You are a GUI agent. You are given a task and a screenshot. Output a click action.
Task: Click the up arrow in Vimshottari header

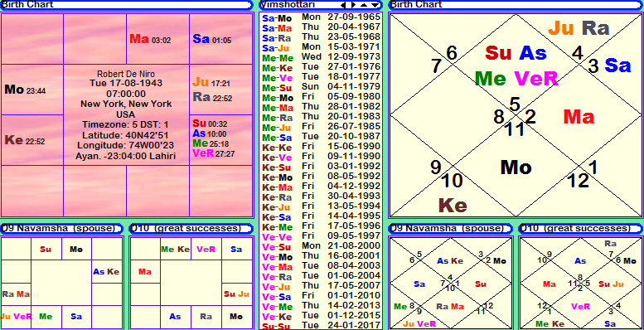coord(364,5)
